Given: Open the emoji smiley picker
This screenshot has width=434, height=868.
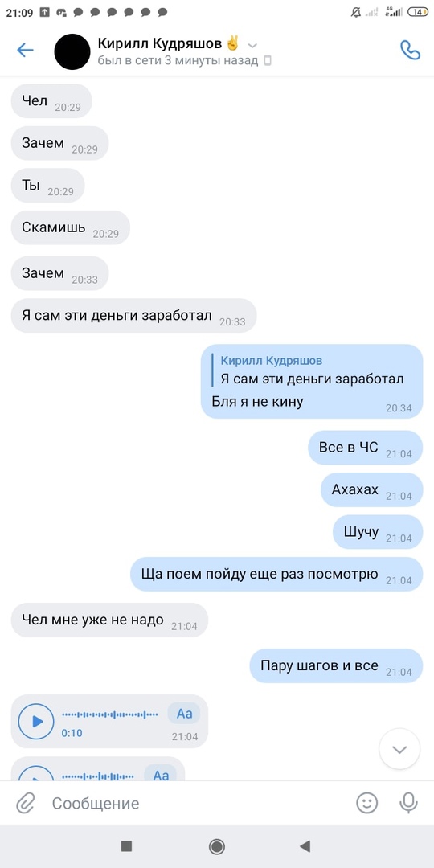Looking at the screenshot, I should [x=367, y=803].
